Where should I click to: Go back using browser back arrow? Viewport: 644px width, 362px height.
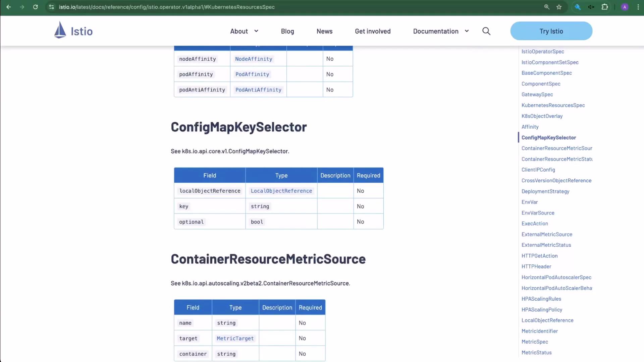[9, 7]
